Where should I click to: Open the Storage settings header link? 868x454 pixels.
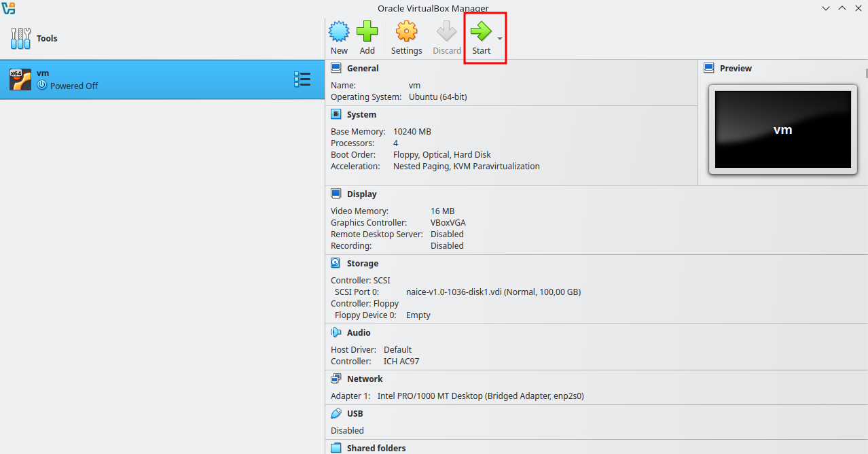pos(363,263)
